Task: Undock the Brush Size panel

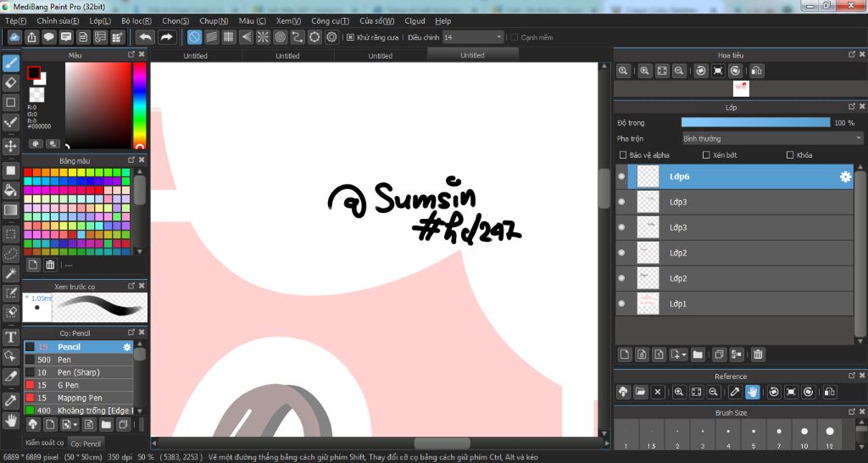Action: click(851, 411)
